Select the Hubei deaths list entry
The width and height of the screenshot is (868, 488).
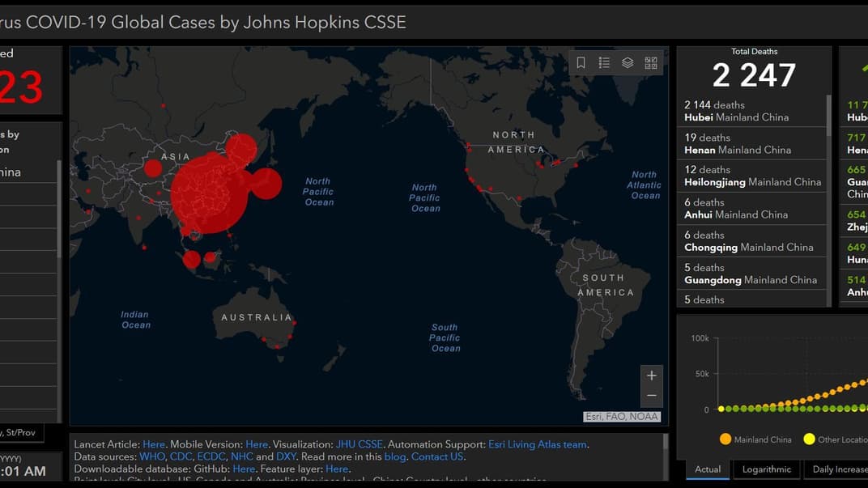click(x=749, y=111)
